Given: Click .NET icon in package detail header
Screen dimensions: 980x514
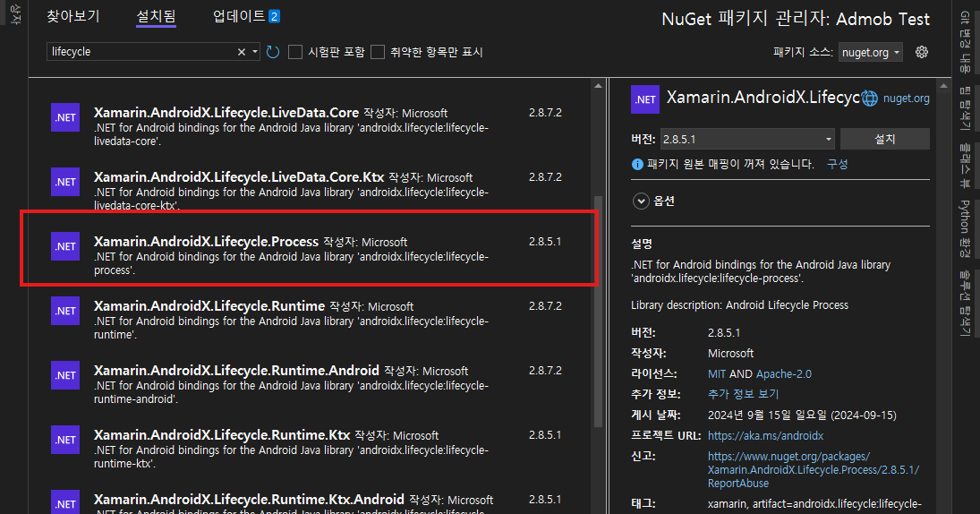Looking at the screenshot, I should (645, 99).
